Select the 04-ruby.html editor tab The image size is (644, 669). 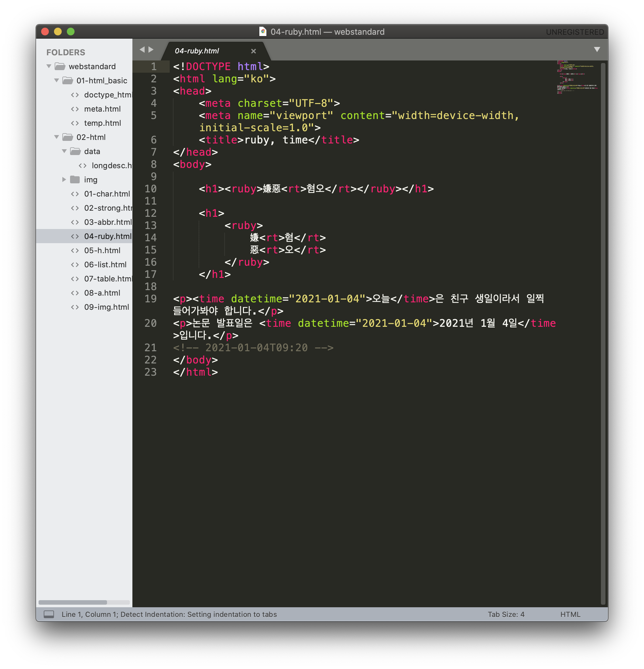197,51
